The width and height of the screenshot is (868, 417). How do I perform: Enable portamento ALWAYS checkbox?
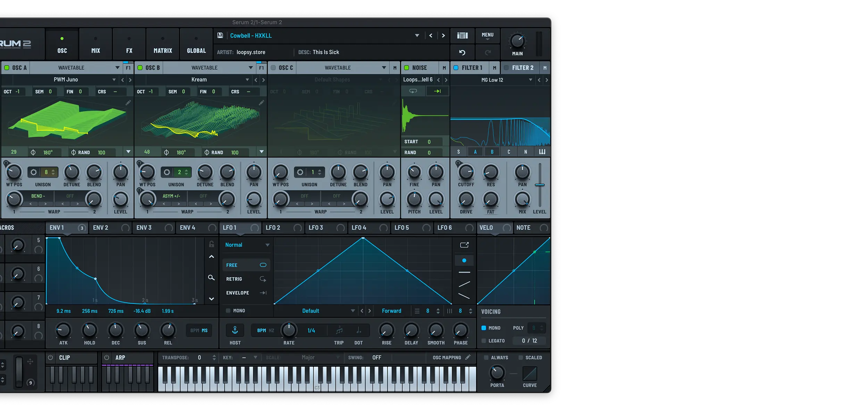[486, 357]
